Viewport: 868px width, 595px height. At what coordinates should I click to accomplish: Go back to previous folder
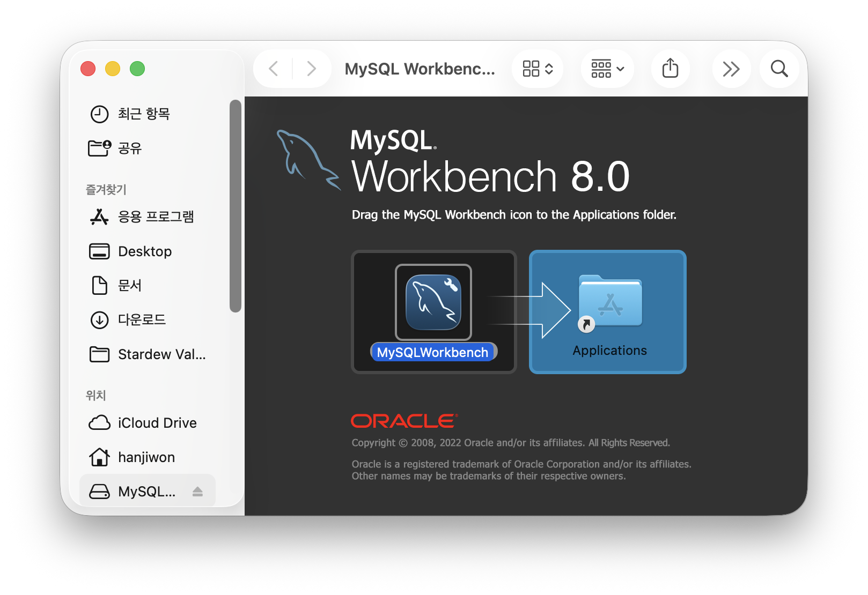pyautogui.click(x=274, y=69)
